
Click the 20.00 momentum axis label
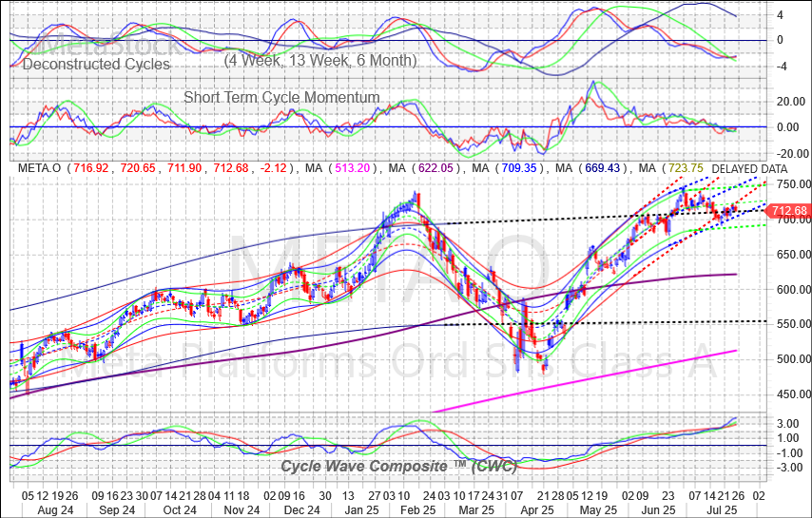(791, 102)
